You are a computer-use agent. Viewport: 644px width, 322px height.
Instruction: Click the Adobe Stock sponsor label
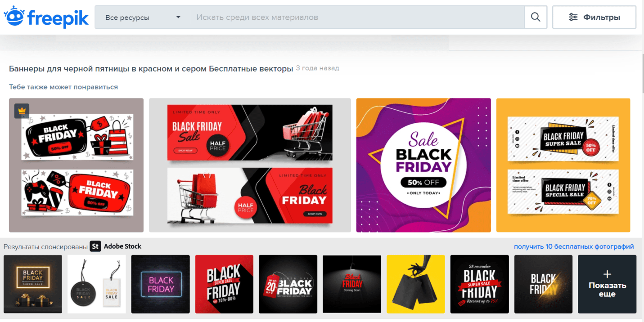point(122,246)
